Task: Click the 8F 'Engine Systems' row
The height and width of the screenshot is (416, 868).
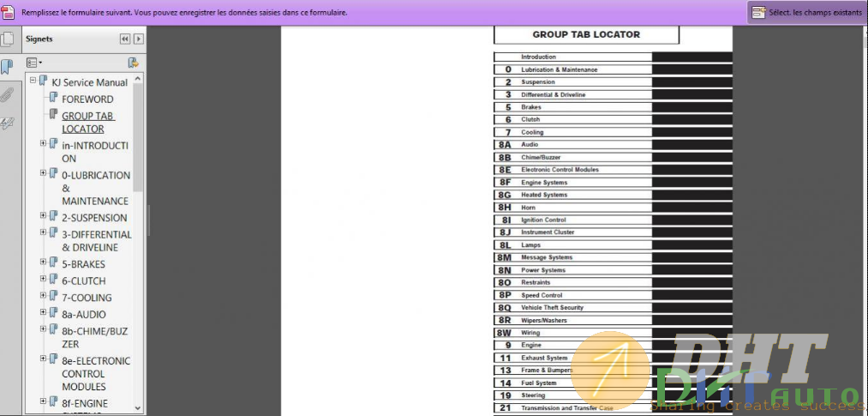Action: click(x=573, y=182)
